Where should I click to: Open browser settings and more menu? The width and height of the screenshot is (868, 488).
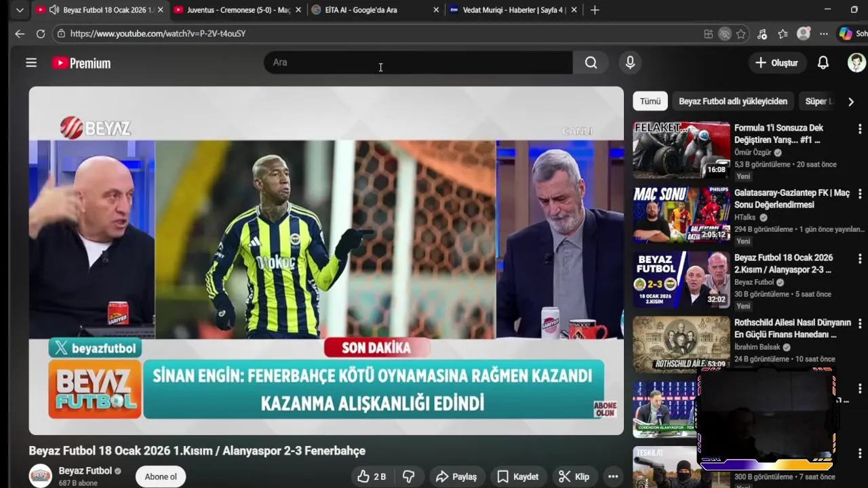[824, 34]
